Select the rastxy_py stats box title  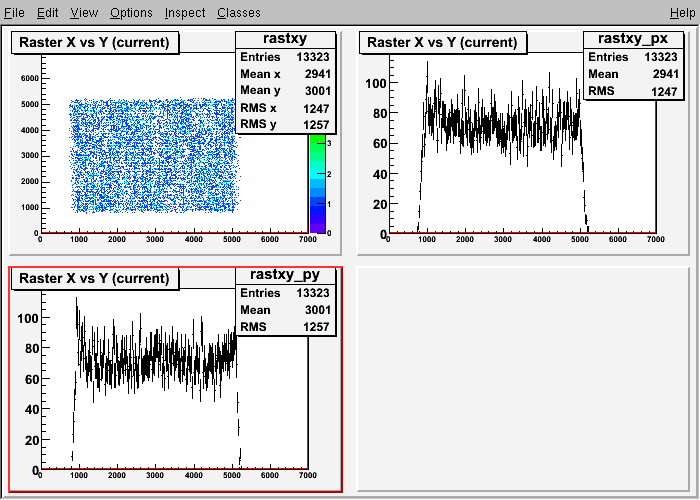click(x=285, y=275)
